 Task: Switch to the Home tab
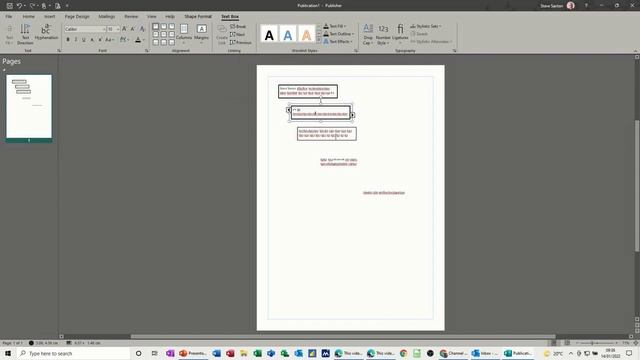[28, 17]
